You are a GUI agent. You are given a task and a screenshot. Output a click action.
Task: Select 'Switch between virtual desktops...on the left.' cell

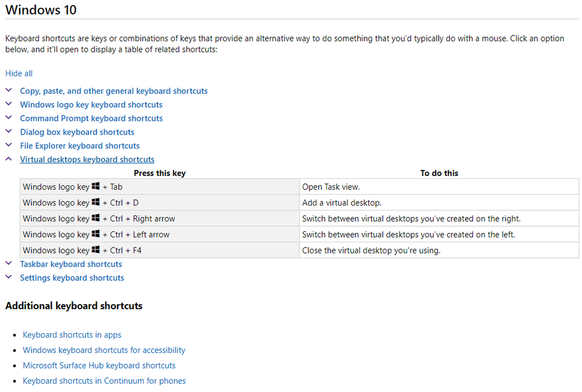(439, 235)
